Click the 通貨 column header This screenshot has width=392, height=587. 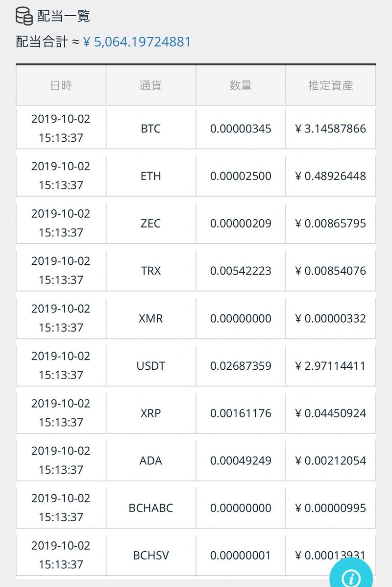[150, 85]
